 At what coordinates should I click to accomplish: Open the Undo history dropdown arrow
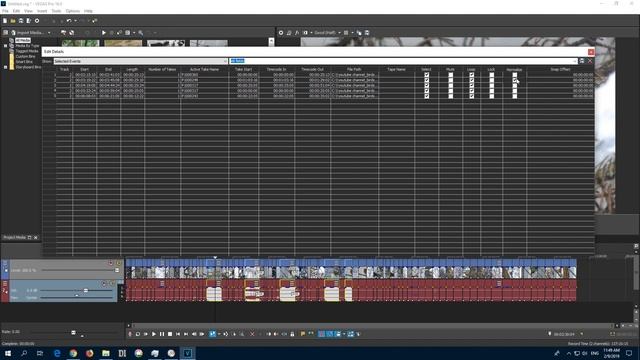pyautogui.click(x=75, y=21)
